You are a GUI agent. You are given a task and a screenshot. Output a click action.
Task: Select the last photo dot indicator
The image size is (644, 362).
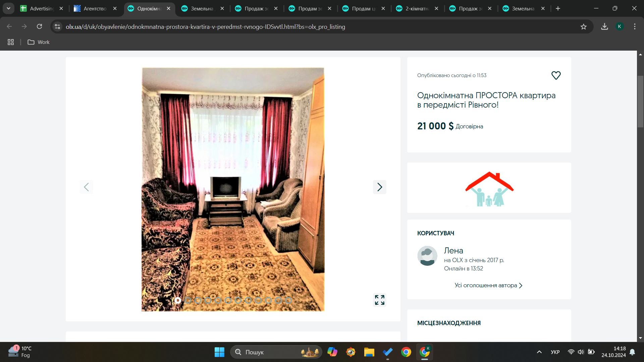pyautogui.click(x=288, y=300)
